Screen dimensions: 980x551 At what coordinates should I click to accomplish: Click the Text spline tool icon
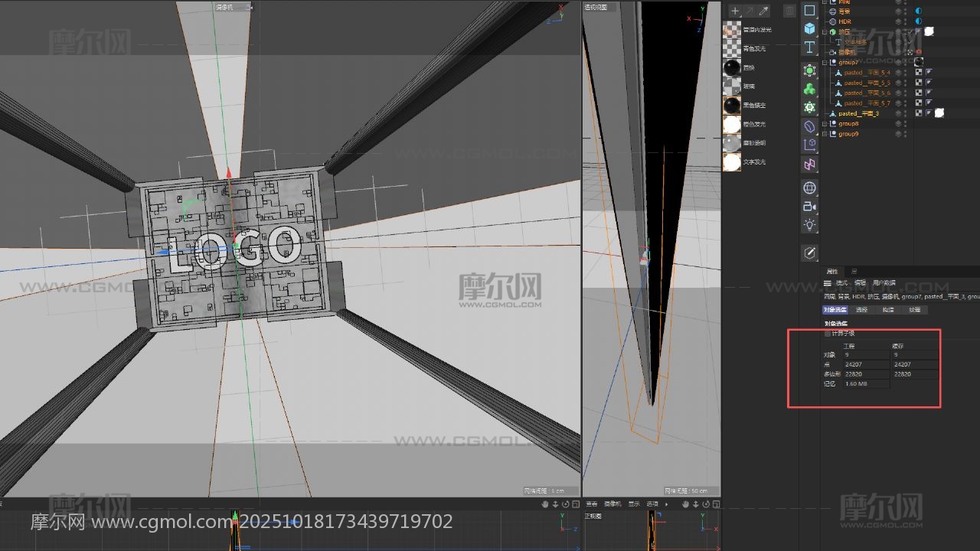[x=809, y=47]
